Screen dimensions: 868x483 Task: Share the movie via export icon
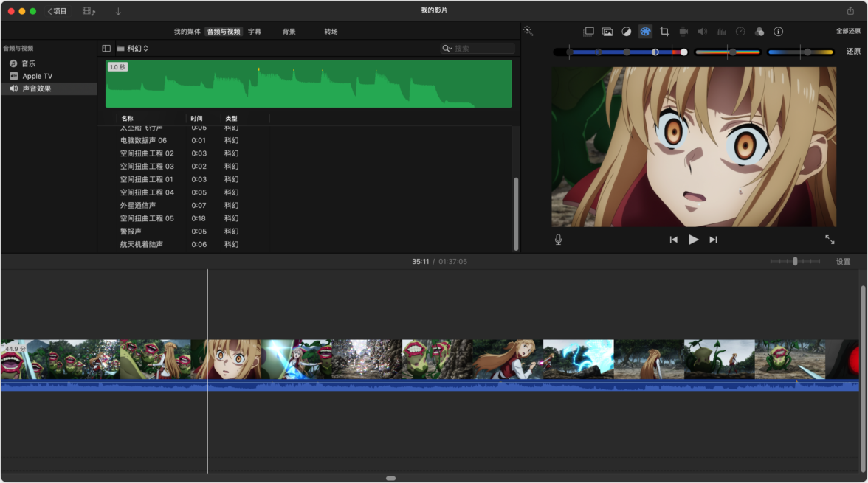[850, 10]
